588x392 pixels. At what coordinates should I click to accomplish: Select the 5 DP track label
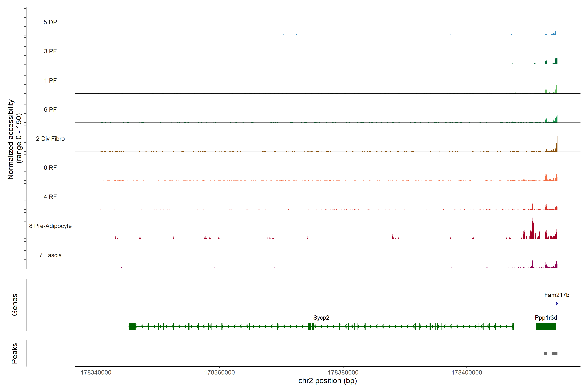[x=50, y=22]
